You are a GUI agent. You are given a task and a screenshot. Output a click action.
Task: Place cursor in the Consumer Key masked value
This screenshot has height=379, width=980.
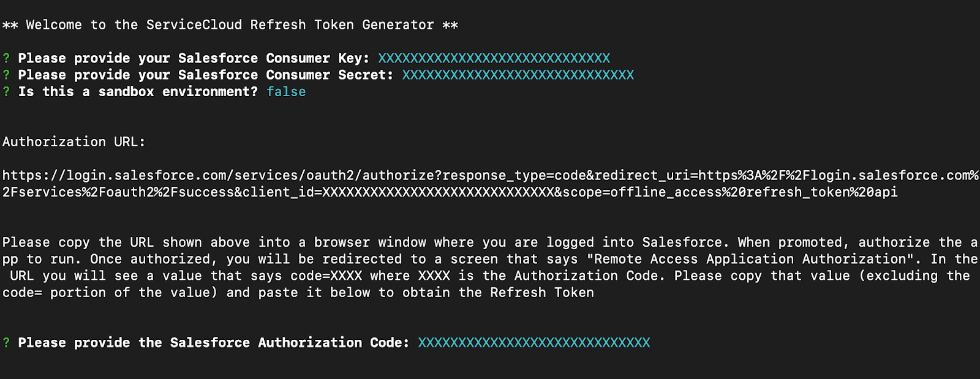(x=494, y=58)
